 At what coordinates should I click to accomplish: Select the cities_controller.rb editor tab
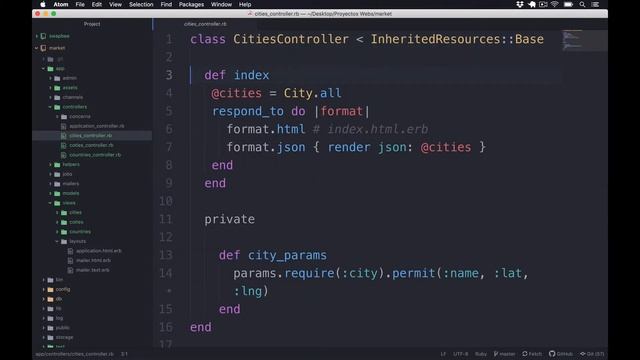[205, 24]
